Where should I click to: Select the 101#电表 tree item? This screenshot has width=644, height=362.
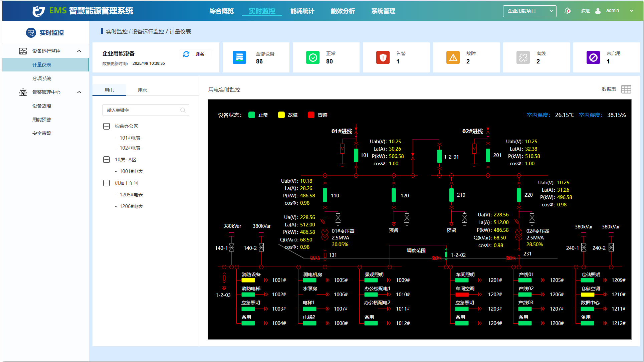coord(130,138)
